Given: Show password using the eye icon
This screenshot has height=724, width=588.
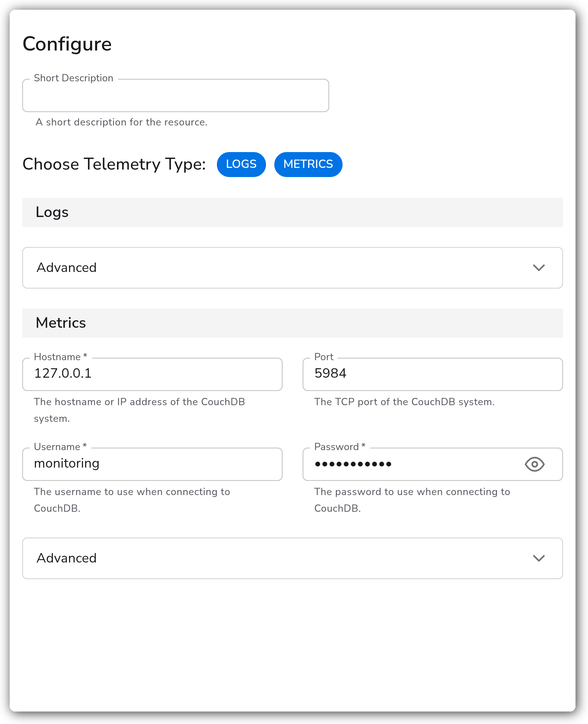Looking at the screenshot, I should 534,464.
